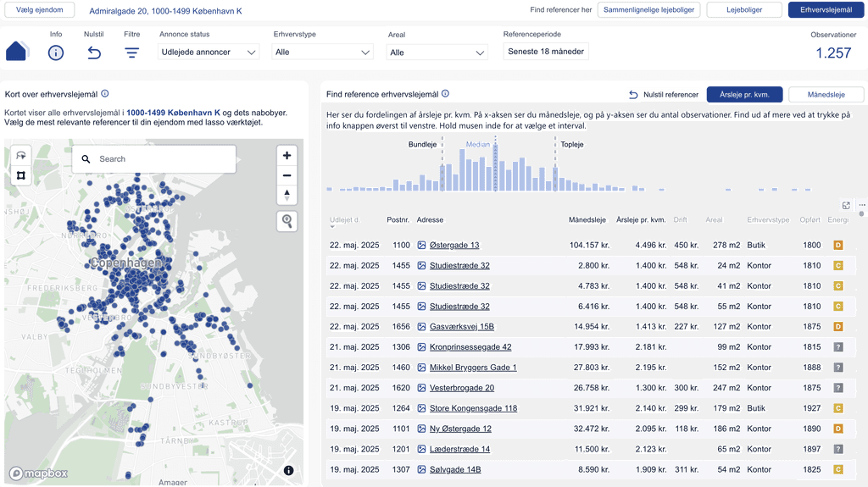Click the blue home icon
This screenshot has height=487, width=868.
tap(16, 52)
